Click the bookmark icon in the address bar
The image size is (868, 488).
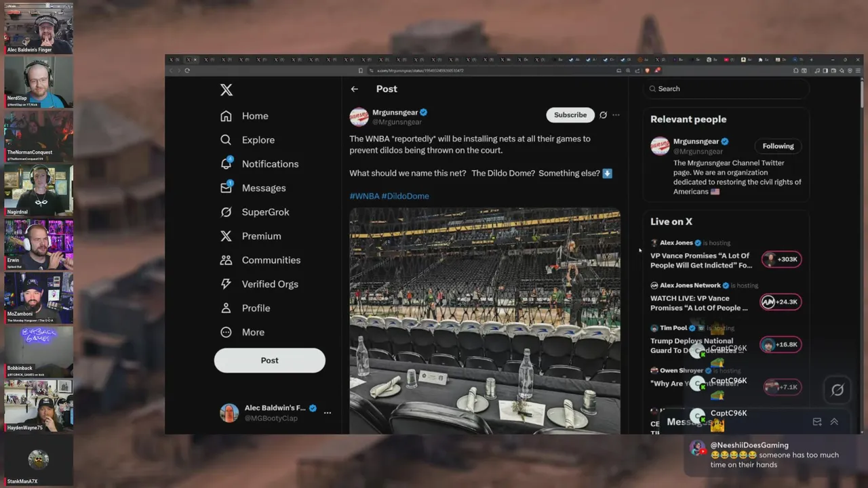coord(361,70)
